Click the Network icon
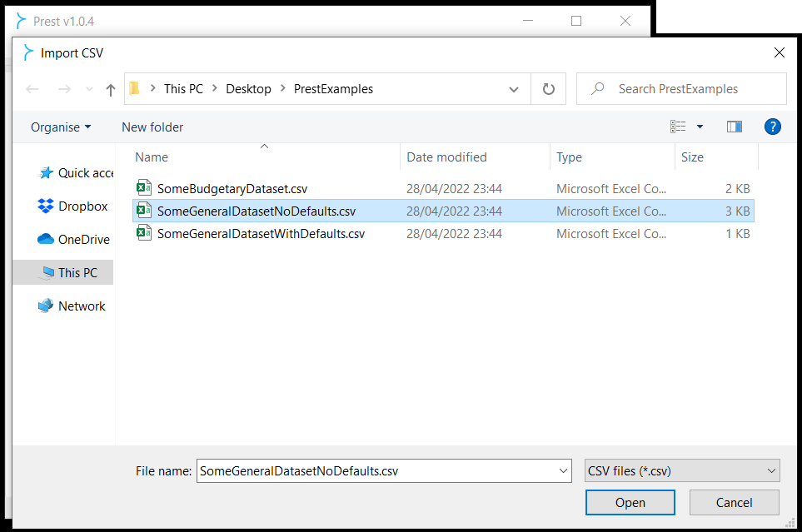 [46, 306]
